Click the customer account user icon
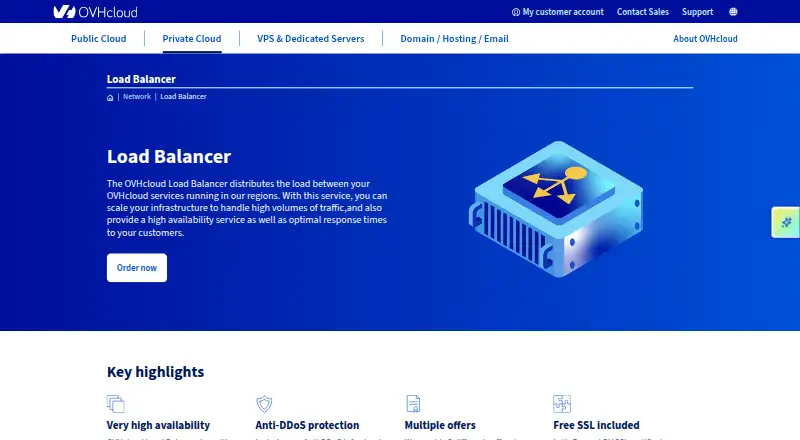The width and height of the screenshot is (800, 440). (516, 12)
